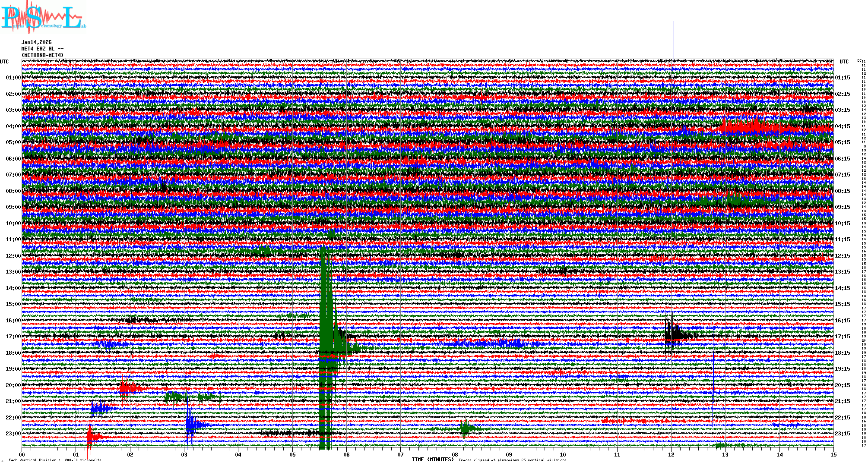Click the 20:15 time label on right axis
The image size is (868, 466).
click(x=843, y=385)
